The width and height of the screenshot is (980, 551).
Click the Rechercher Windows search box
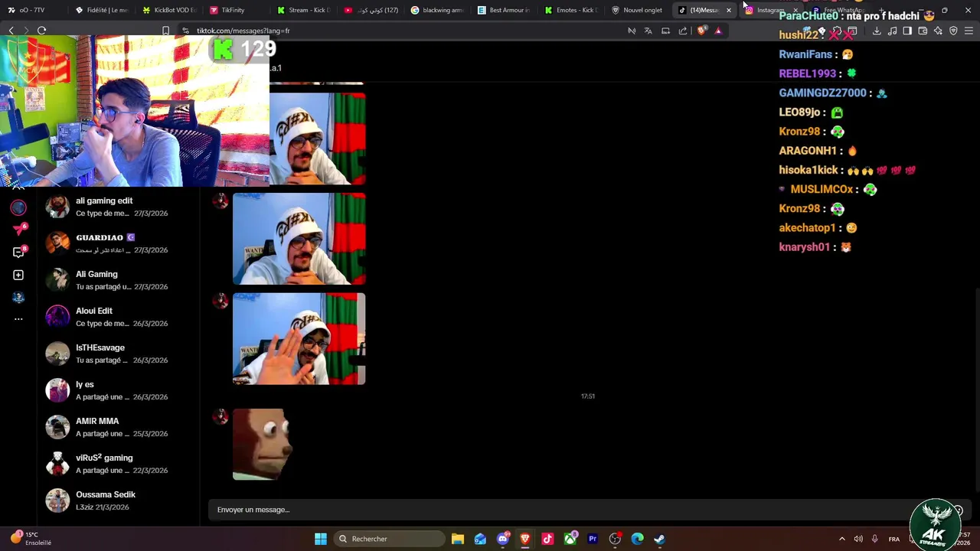click(390, 539)
